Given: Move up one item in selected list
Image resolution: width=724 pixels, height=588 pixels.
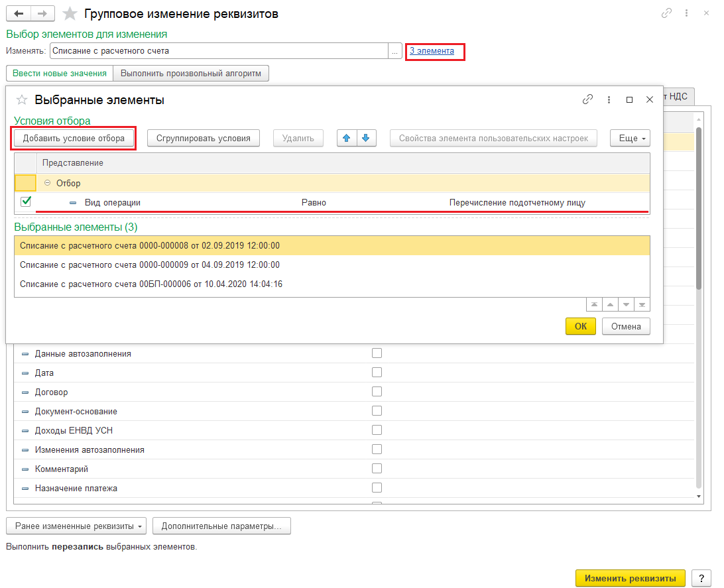Looking at the screenshot, I should tap(610, 305).
